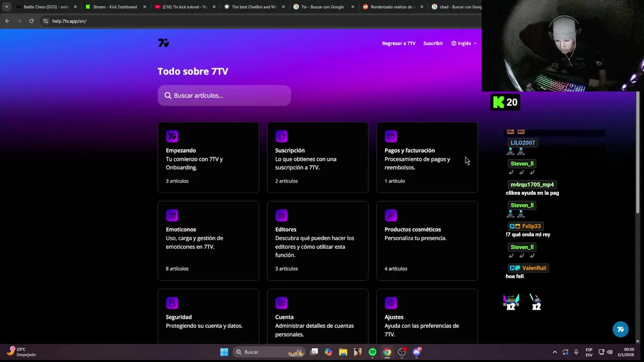
Task: Click the Suscribir link
Action: pyautogui.click(x=433, y=43)
